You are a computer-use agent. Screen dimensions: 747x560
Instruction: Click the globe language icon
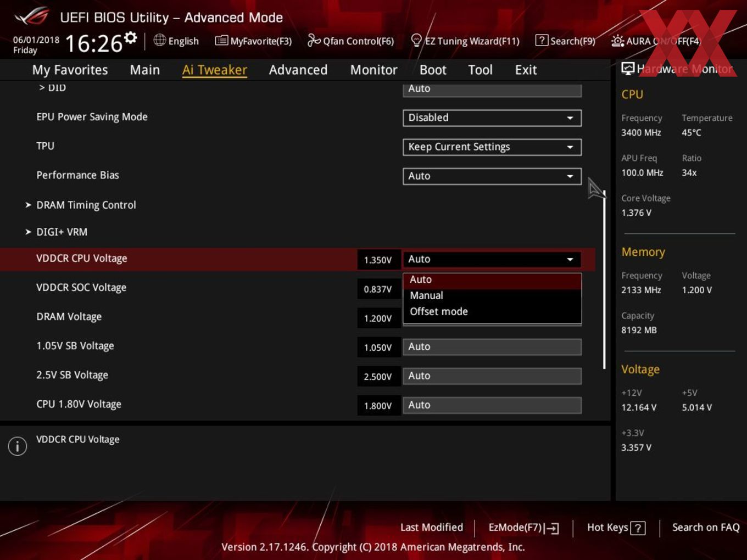coord(159,40)
